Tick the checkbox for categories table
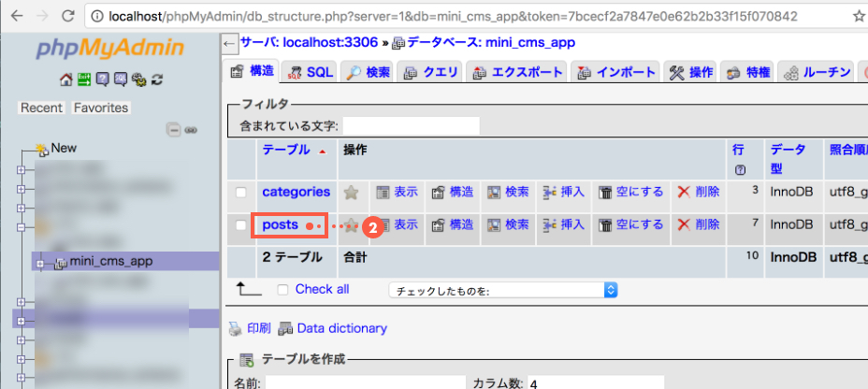 (x=241, y=193)
